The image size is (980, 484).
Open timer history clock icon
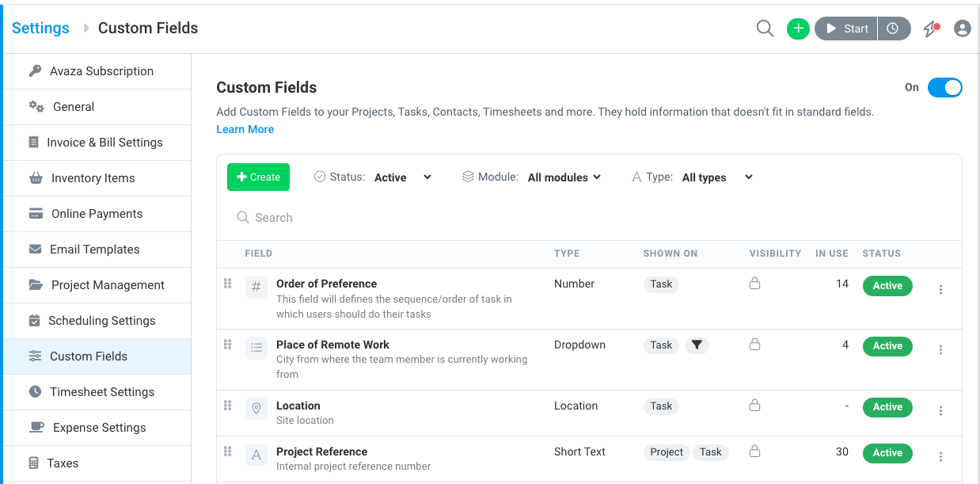893,29
